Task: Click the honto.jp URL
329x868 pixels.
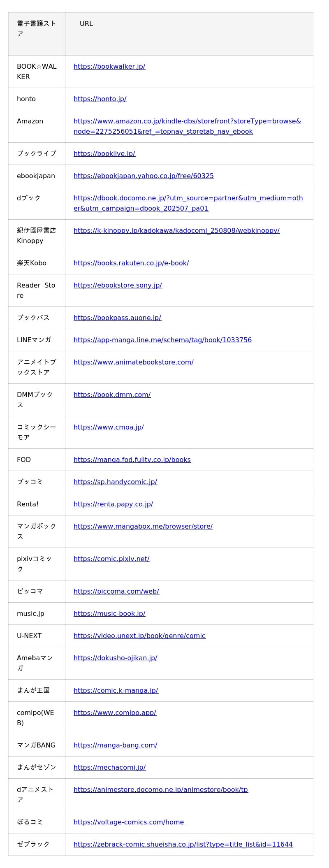Action: click(100, 99)
